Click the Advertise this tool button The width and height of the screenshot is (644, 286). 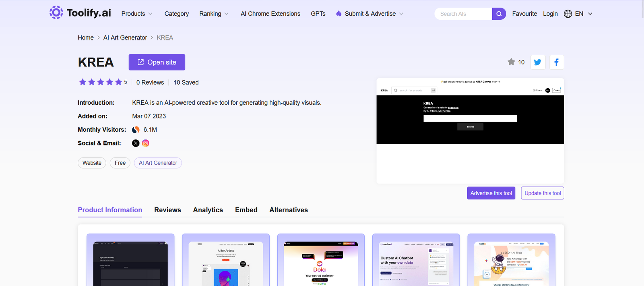point(491,193)
